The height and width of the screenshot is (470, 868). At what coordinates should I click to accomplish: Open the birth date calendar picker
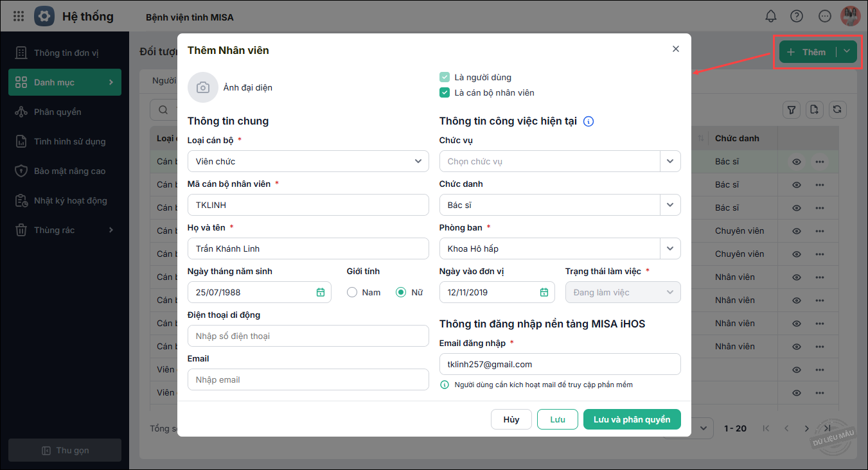tap(321, 292)
